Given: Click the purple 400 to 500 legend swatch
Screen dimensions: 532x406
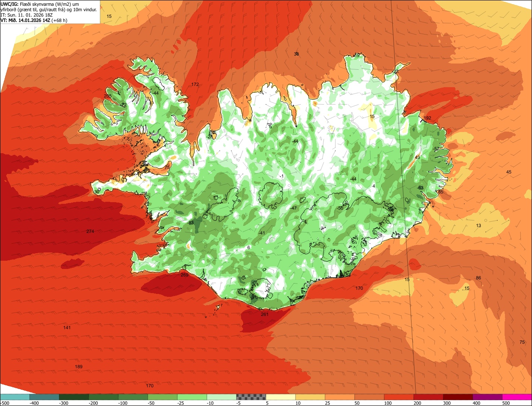Looking at the screenshot, I should (x=487, y=397).
